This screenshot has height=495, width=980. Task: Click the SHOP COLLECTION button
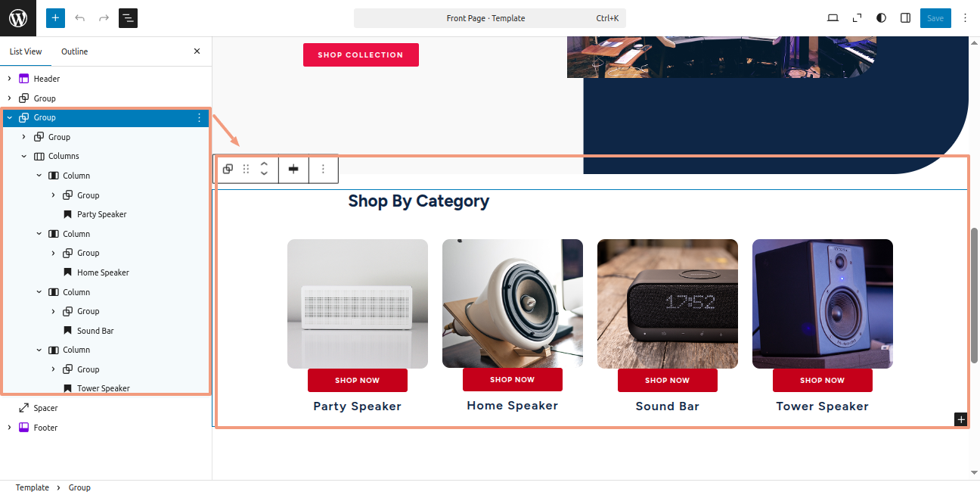click(x=361, y=54)
